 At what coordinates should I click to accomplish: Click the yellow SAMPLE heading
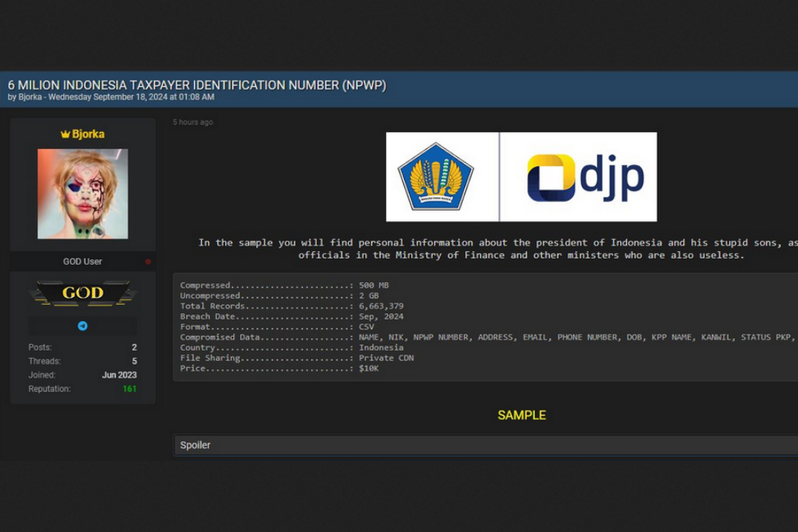click(x=522, y=415)
